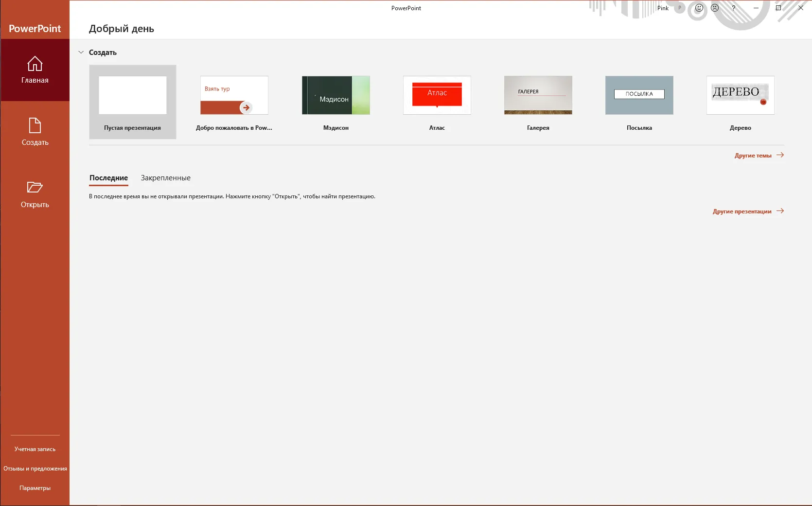Click the 'В последнее время вы не открывали презентации' message
The height and width of the screenshot is (506, 812).
coord(232,196)
